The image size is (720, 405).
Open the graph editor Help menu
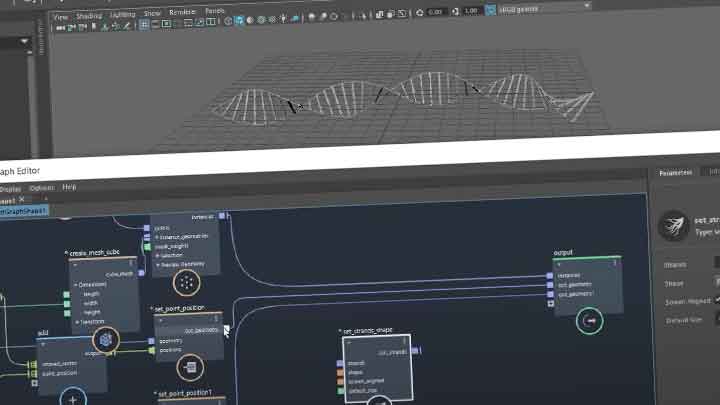pos(69,187)
